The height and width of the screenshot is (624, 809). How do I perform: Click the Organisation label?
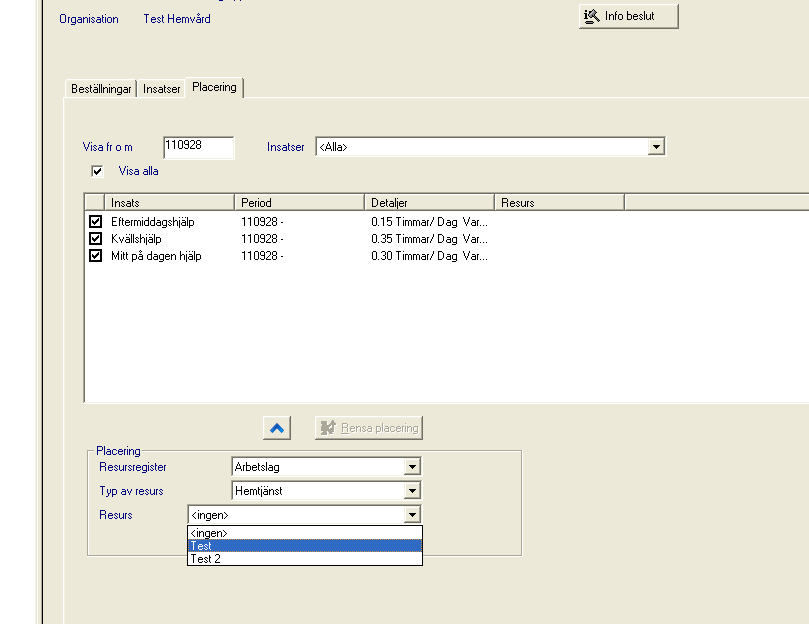[x=89, y=19]
